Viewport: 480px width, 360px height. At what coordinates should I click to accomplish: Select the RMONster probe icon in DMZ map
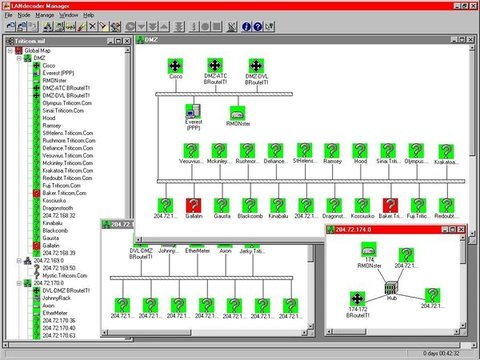pos(238,114)
